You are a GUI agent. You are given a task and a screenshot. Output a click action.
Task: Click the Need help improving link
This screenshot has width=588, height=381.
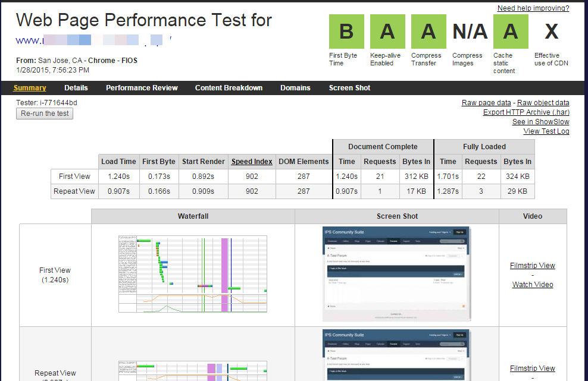click(533, 8)
